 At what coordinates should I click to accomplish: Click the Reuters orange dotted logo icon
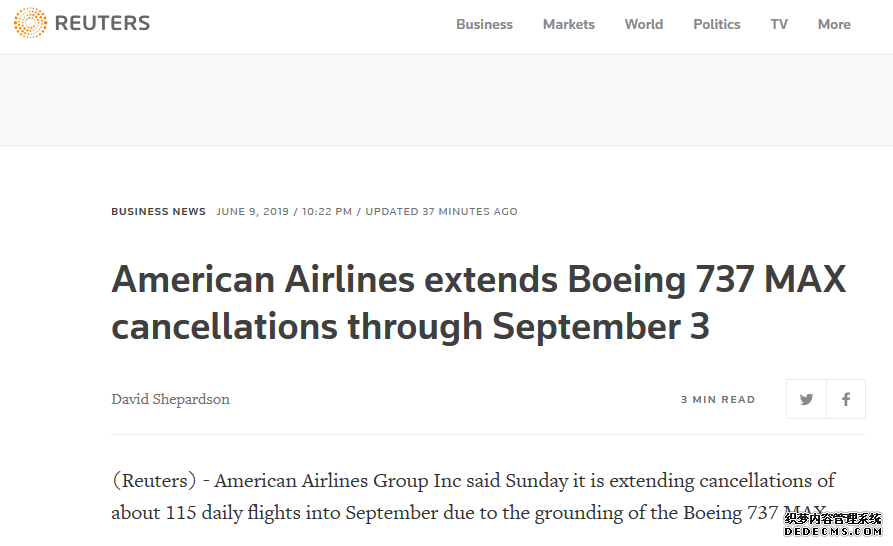(x=30, y=23)
